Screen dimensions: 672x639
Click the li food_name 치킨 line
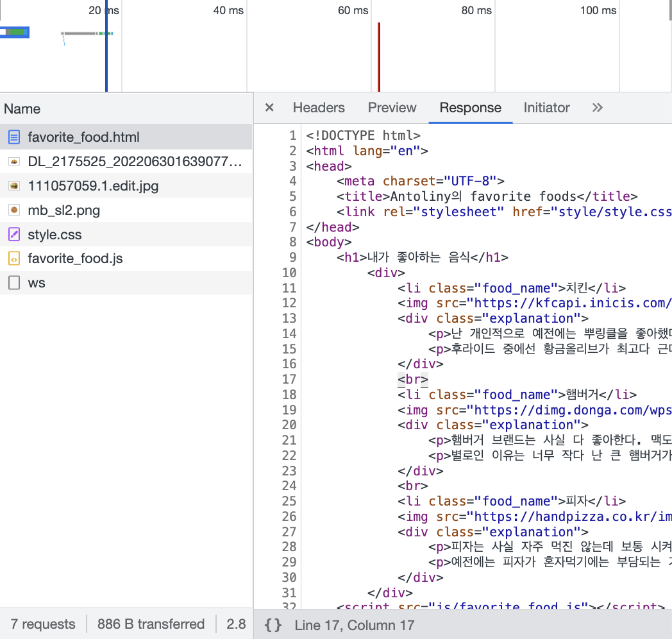pos(512,288)
